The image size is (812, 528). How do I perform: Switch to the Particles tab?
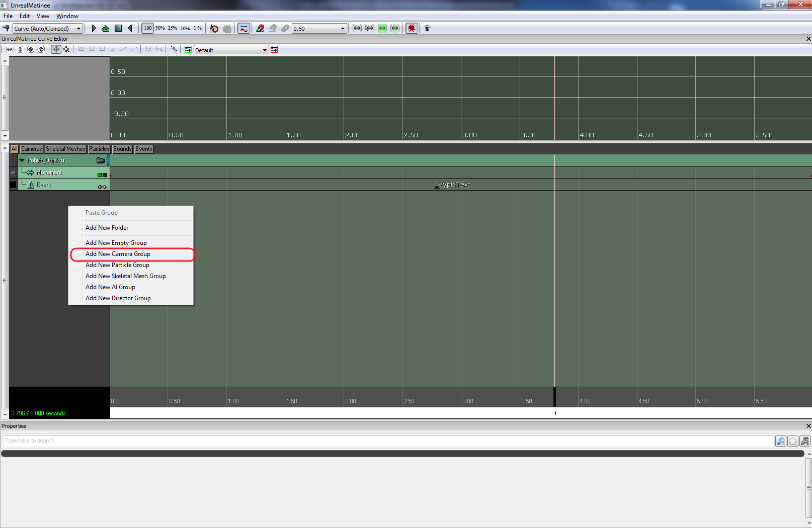click(x=99, y=149)
